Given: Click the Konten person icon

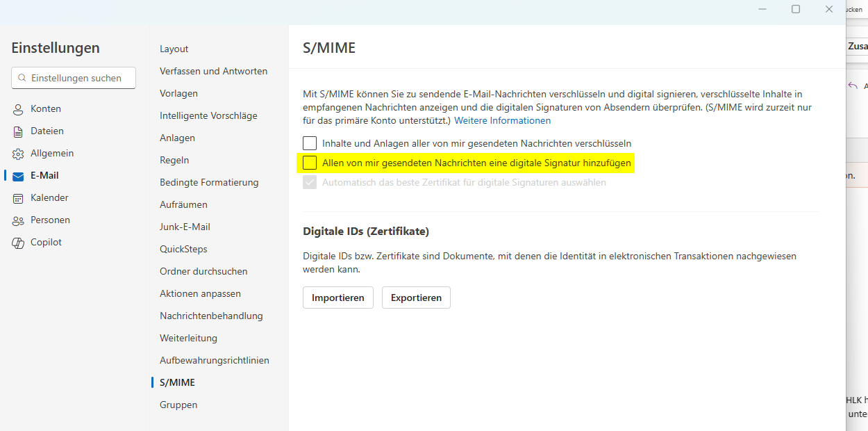Looking at the screenshot, I should 18,109.
